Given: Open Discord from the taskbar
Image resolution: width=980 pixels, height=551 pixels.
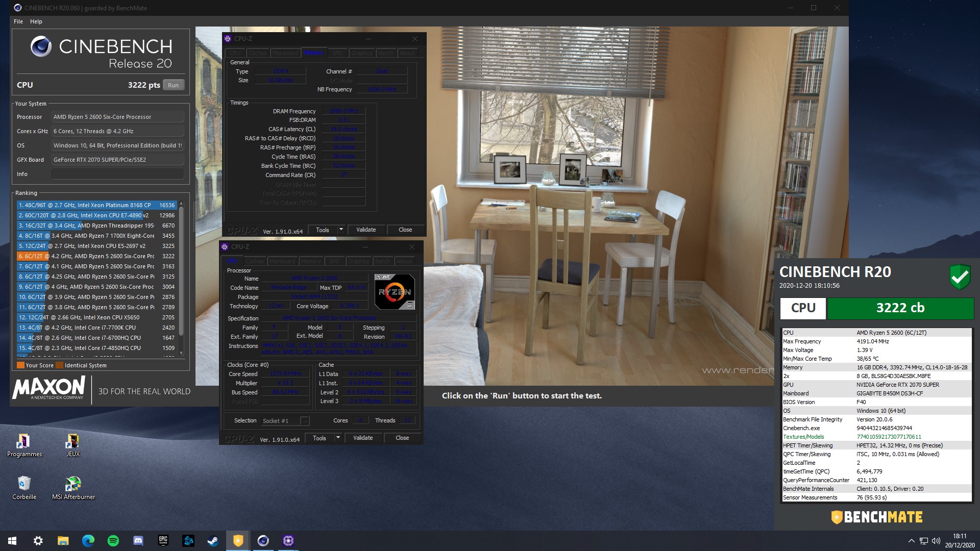Looking at the screenshot, I should click(138, 541).
